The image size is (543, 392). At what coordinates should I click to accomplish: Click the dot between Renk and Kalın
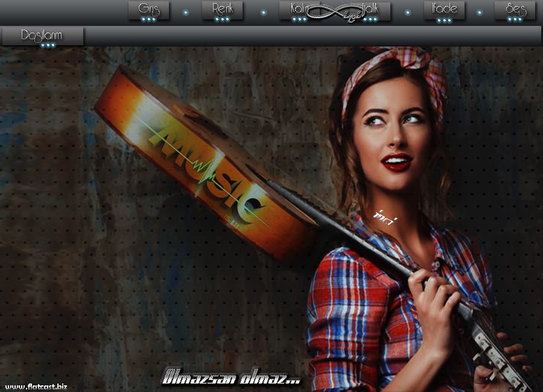(263, 12)
